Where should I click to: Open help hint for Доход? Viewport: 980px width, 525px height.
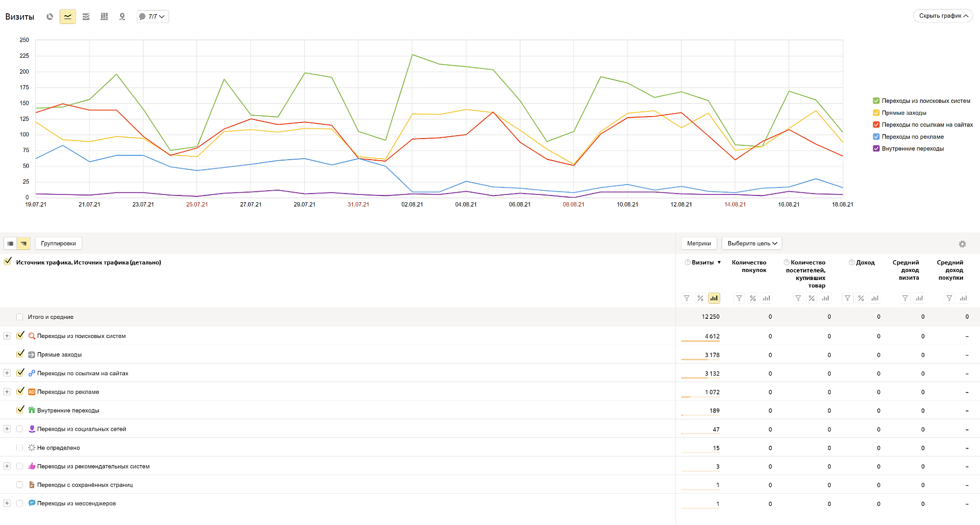click(852, 262)
